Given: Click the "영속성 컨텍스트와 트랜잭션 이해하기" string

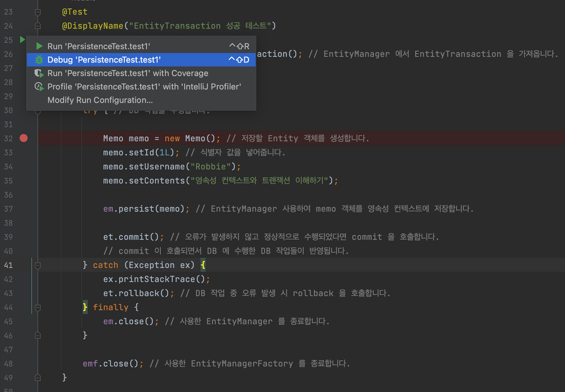Looking at the screenshot, I should 259,181.
